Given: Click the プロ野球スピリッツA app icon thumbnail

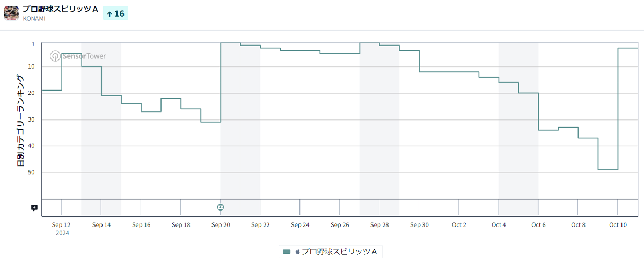Looking at the screenshot, I should tap(12, 13).
